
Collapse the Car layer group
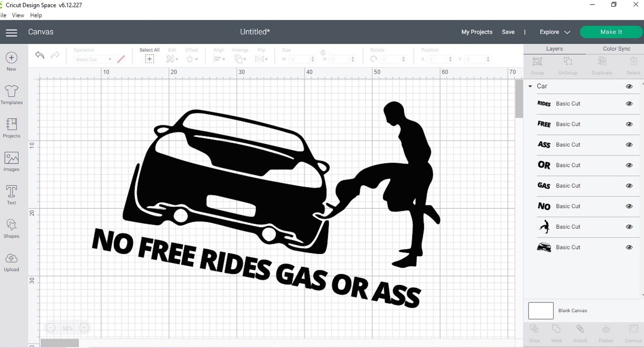click(x=530, y=86)
